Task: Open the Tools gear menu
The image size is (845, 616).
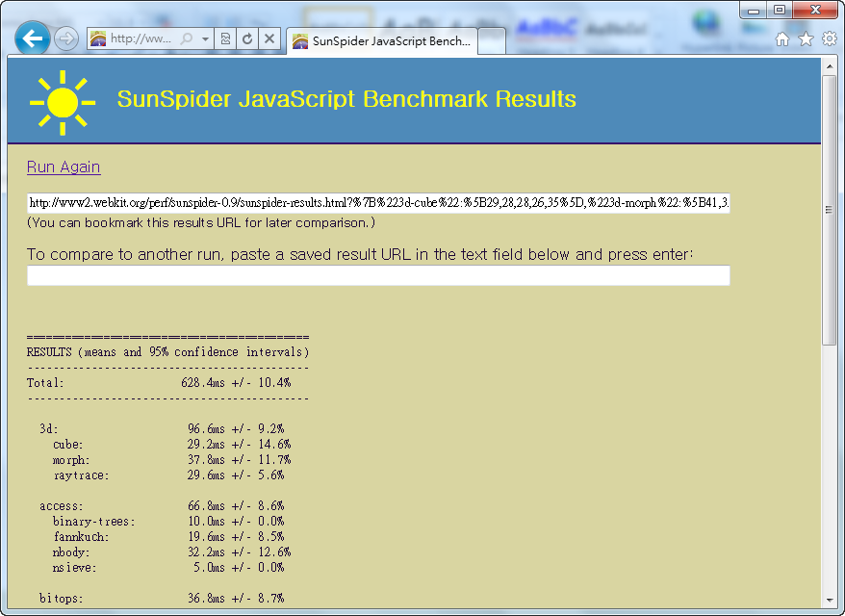Action: click(830, 38)
